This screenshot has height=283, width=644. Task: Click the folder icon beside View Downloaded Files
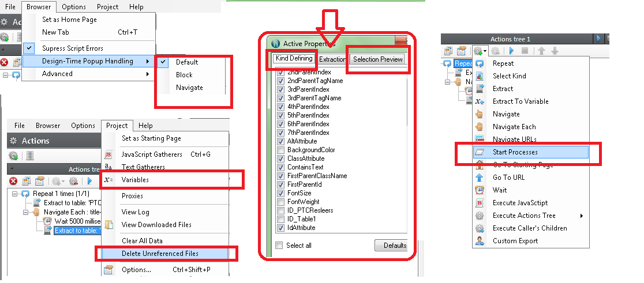108,225
